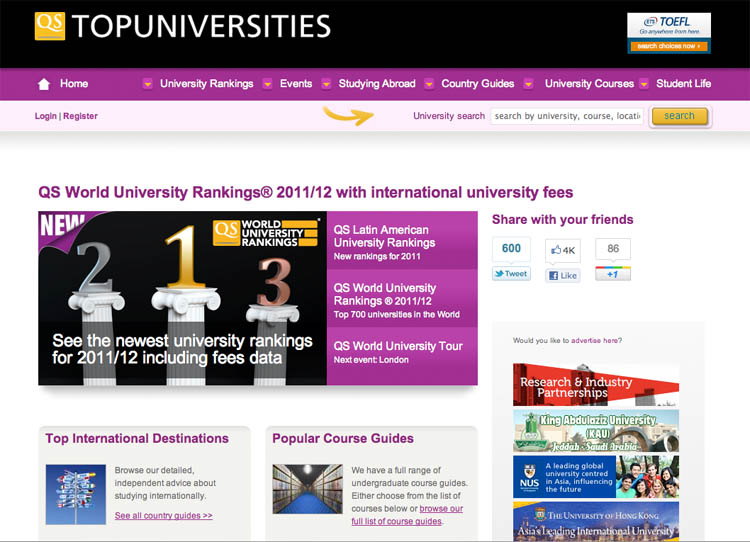Click the QS World University Rankings banner logo
Screen dimensions: 750x542
coord(266,233)
